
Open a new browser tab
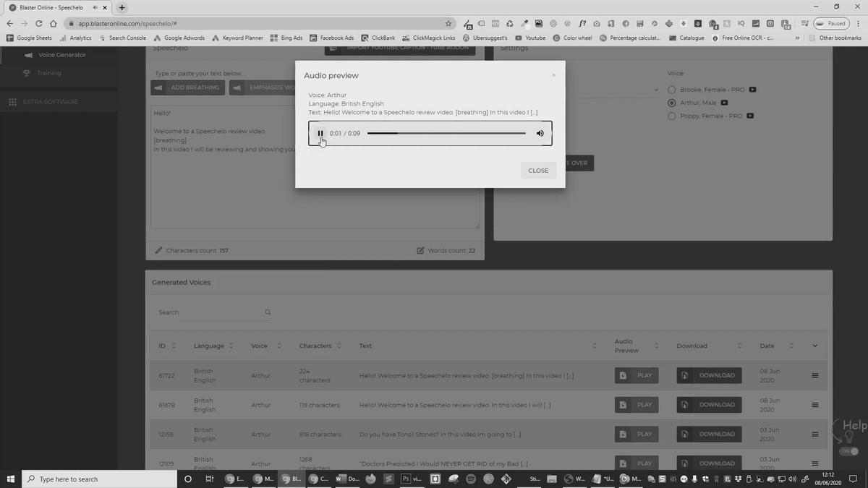point(122,7)
